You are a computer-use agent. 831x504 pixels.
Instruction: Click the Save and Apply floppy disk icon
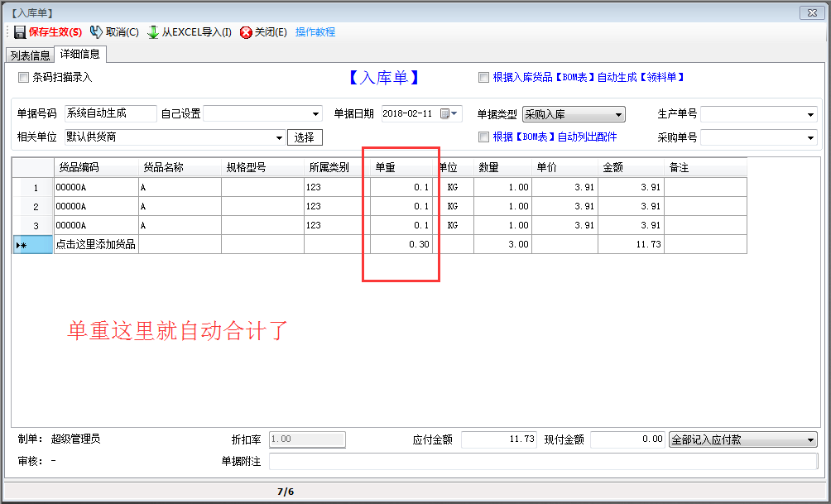pos(20,32)
